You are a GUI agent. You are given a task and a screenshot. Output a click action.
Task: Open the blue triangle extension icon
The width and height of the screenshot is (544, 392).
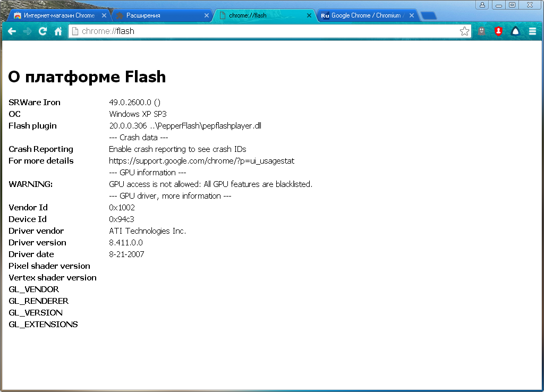pos(515,31)
